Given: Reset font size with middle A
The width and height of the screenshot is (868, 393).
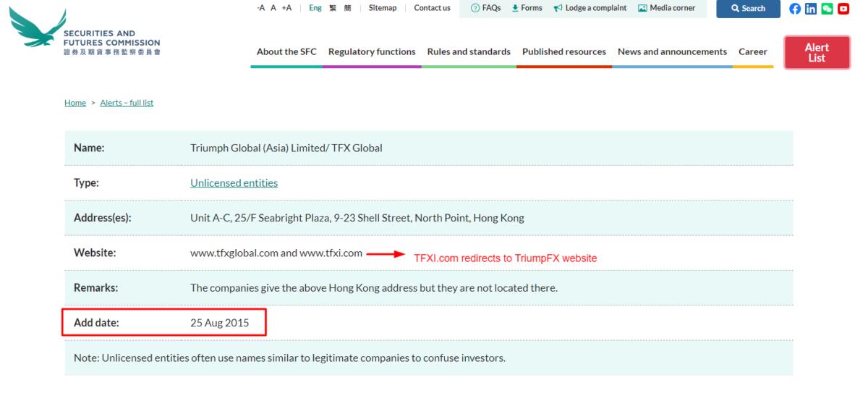Looking at the screenshot, I should [x=273, y=8].
